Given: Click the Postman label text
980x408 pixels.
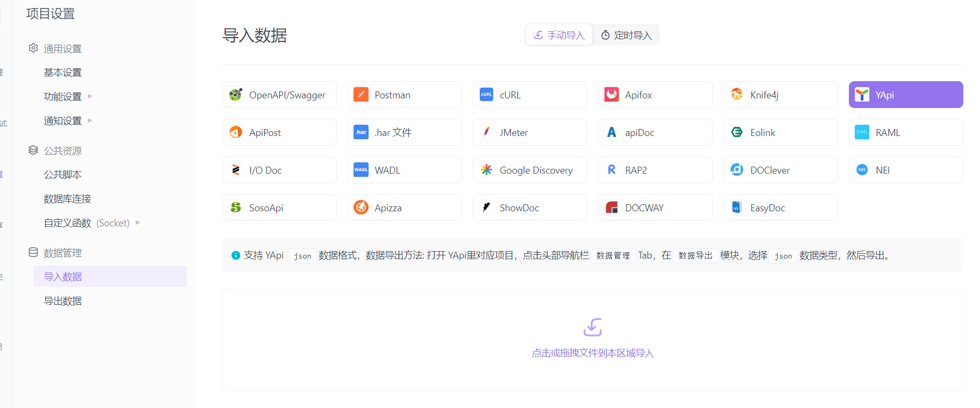Looking at the screenshot, I should [392, 95].
